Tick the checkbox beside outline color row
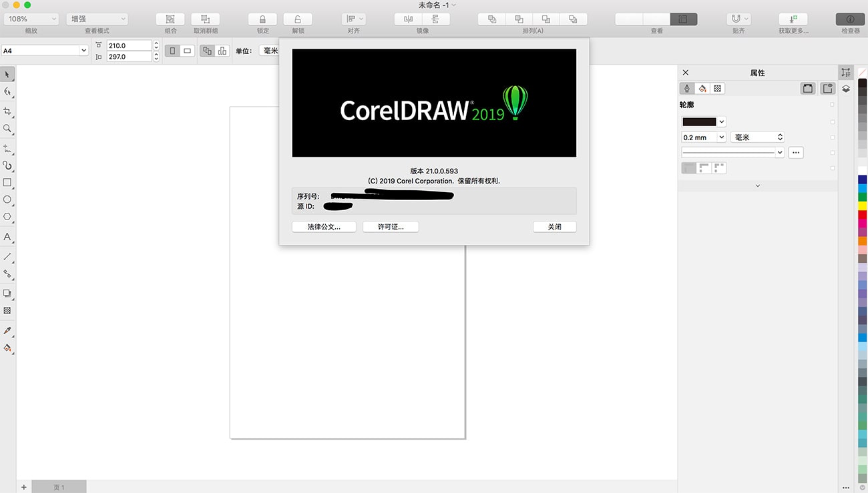Image resolution: width=868 pixels, height=493 pixels. click(832, 122)
